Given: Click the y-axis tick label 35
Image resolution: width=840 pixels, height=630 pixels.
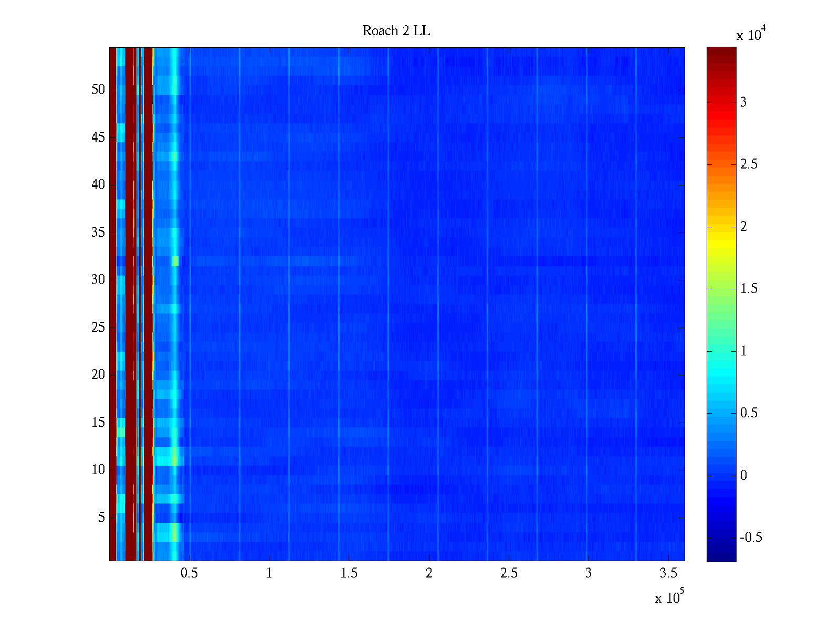Looking at the screenshot, I should (98, 233).
